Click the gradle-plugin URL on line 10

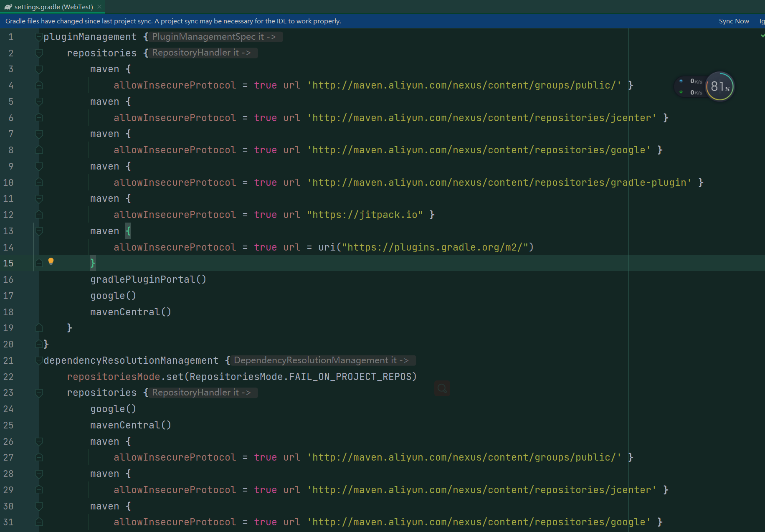(x=499, y=182)
